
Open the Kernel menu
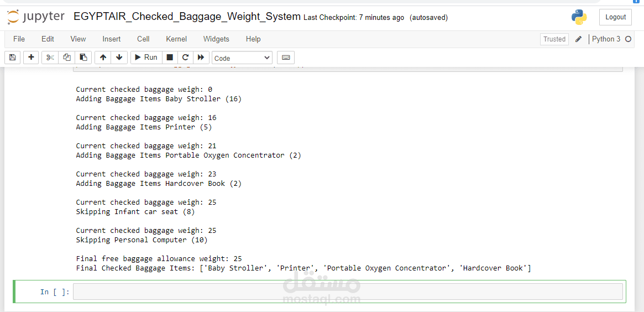pyautogui.click(x=176, y=39)
